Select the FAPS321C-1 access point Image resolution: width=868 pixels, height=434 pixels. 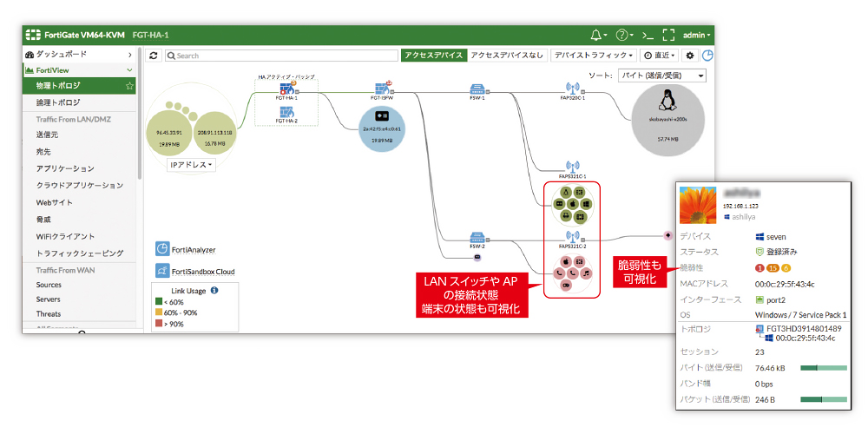click(x=572, y=168)
